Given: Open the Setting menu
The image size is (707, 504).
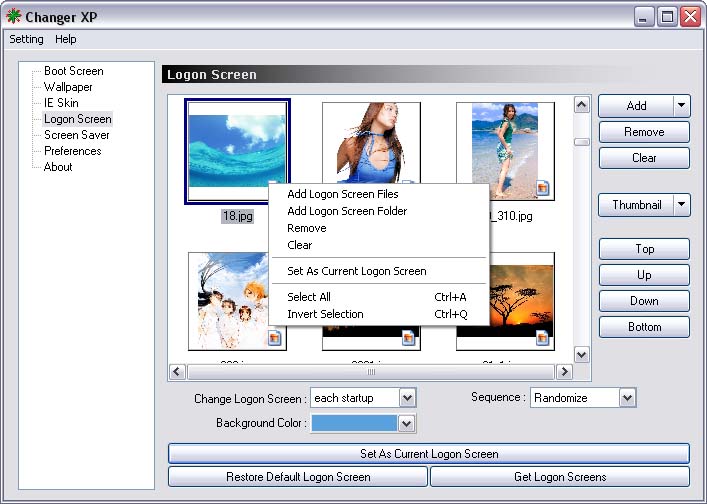Looking at the screenshot, I should pyautogui.click(x=27, y=39).
